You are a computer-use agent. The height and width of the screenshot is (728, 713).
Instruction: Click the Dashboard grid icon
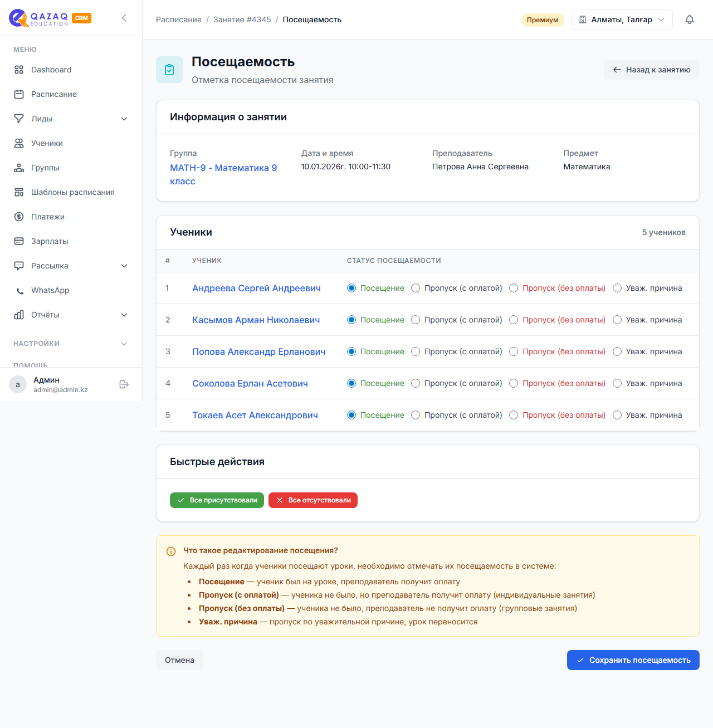pos(19,70)
